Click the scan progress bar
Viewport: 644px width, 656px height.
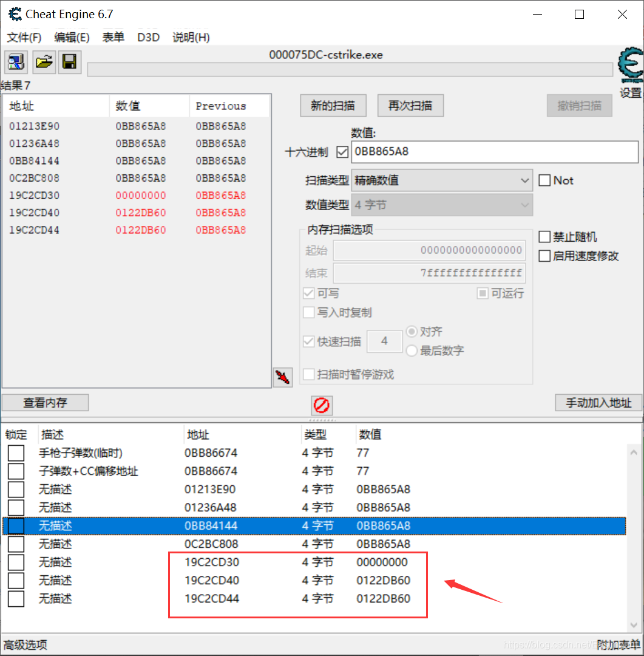(x=350, y=69)
